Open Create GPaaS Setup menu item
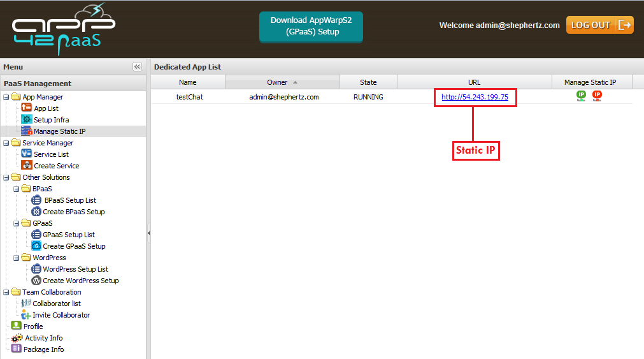Viewport: 644px width, 359px height. (75, 246)
